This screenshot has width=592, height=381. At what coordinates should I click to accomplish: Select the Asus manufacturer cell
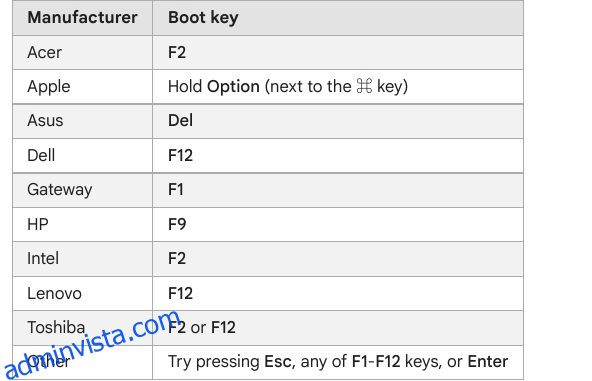pyautogui.click(x=82, y=121)
